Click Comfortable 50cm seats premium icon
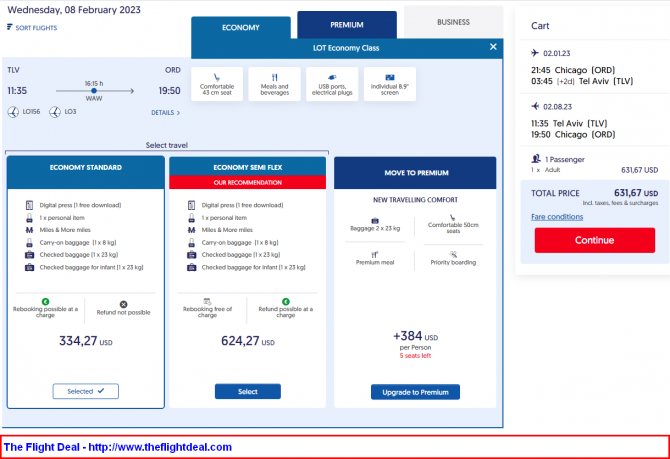Screen dimensions: 670x459 click(x=453, y=218)
